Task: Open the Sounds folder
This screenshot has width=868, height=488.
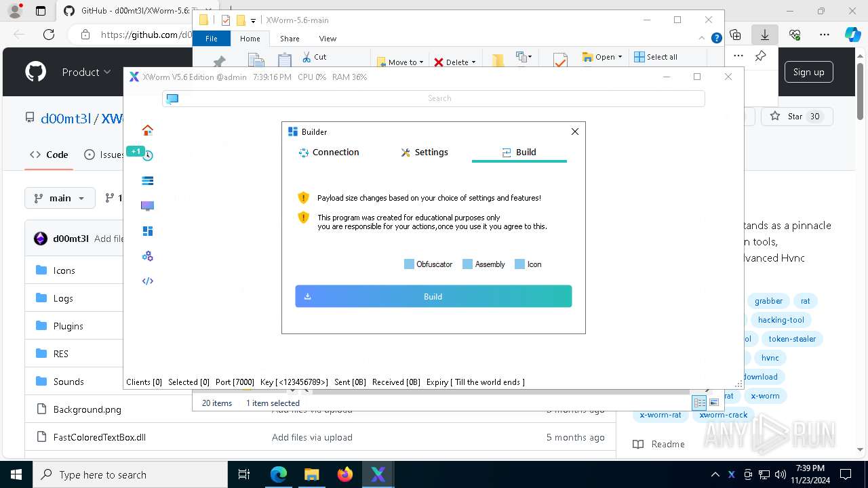Action: 68,382
